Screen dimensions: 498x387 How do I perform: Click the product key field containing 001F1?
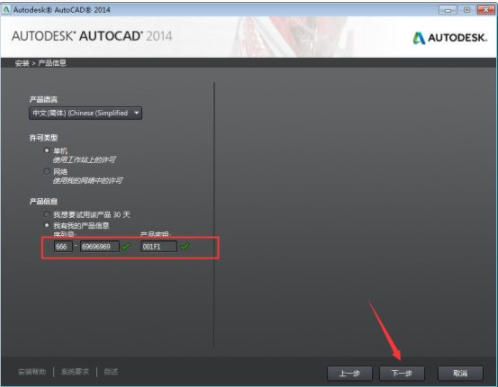coord(158,247)
